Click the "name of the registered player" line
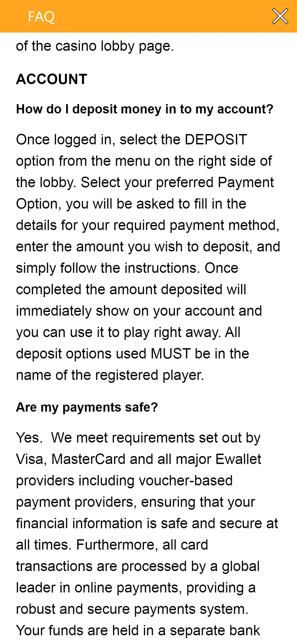This screenshot has height=644, width=297. (x=110, y=375)
